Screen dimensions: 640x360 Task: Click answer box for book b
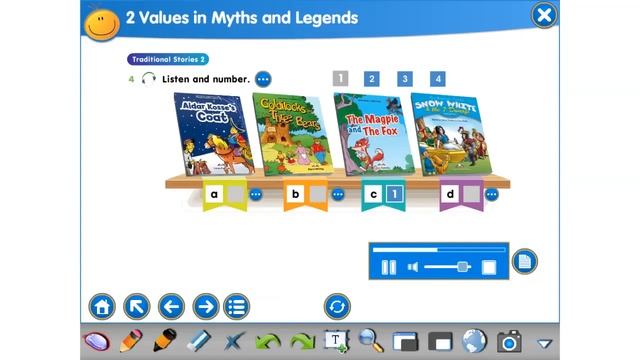(317, 194)
